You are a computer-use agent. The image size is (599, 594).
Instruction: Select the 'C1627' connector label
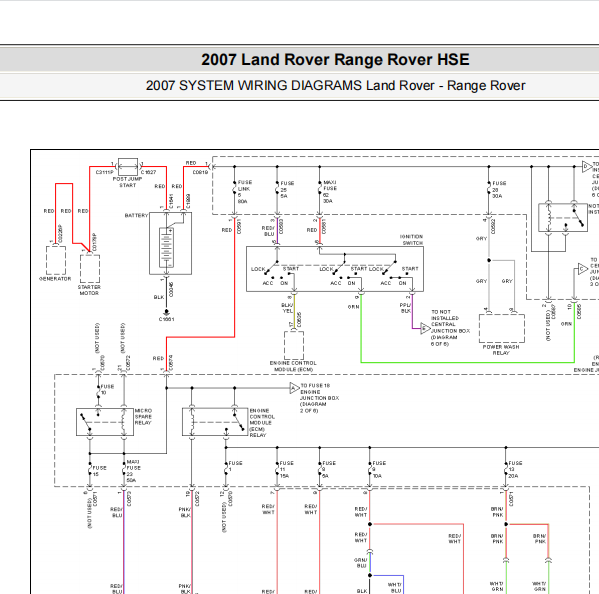149,172
